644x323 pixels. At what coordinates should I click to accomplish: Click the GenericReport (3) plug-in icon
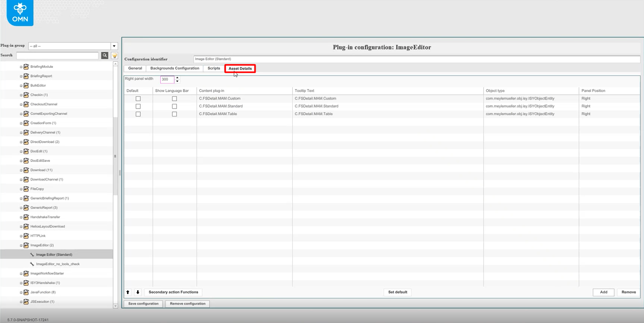(x=26, y=208)
